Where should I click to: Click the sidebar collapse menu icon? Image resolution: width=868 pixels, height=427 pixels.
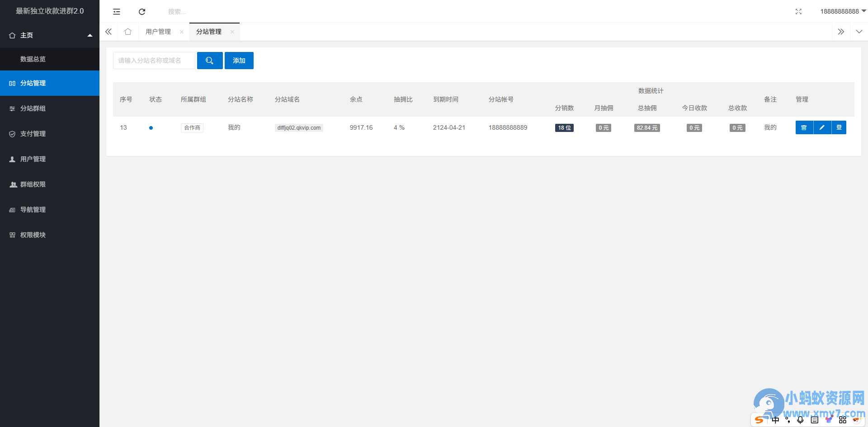[x=117, y=12]
